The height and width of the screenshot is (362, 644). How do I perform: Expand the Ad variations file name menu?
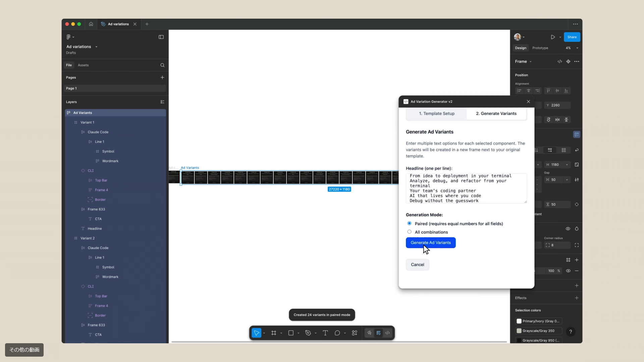pos(96,47)
